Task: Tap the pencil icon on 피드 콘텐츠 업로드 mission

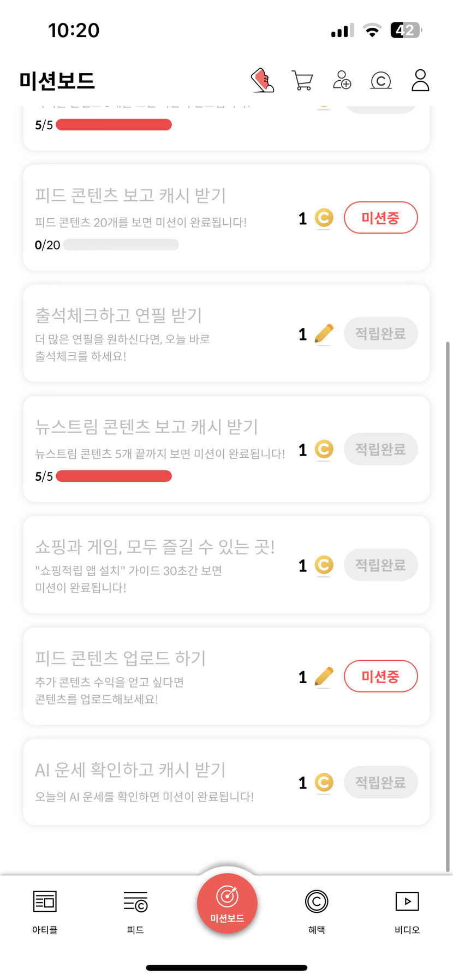Action: pos(324,677)
